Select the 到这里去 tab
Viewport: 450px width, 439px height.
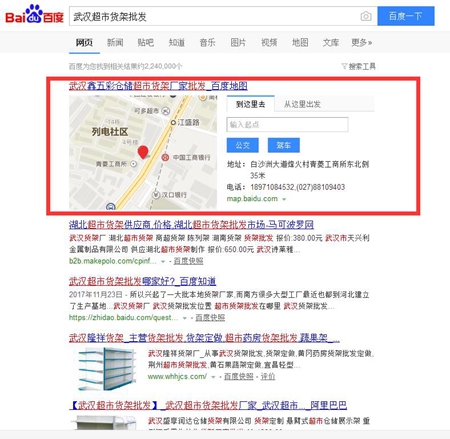pyautogui.click(x=250, y=104)
